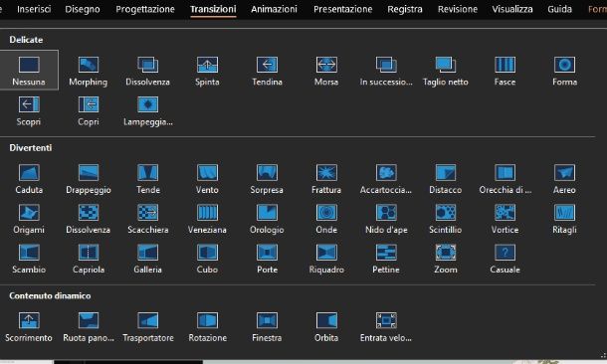607x364 pixels.
Task: Select the Tendina transition
Action: tap(267, 70)
